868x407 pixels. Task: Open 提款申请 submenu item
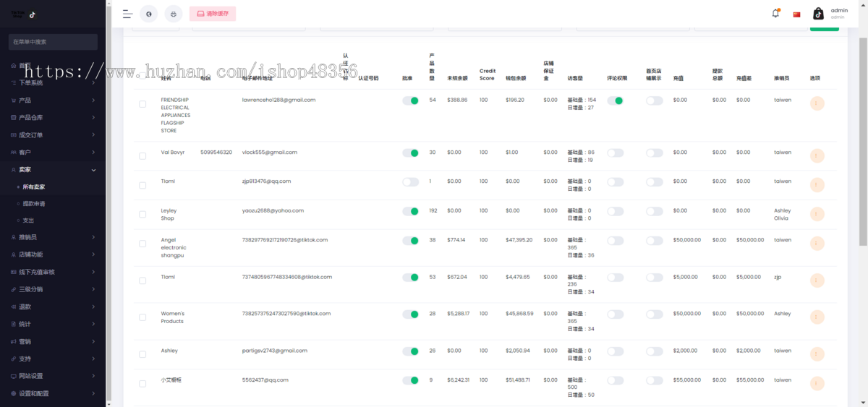click(33, 204)
